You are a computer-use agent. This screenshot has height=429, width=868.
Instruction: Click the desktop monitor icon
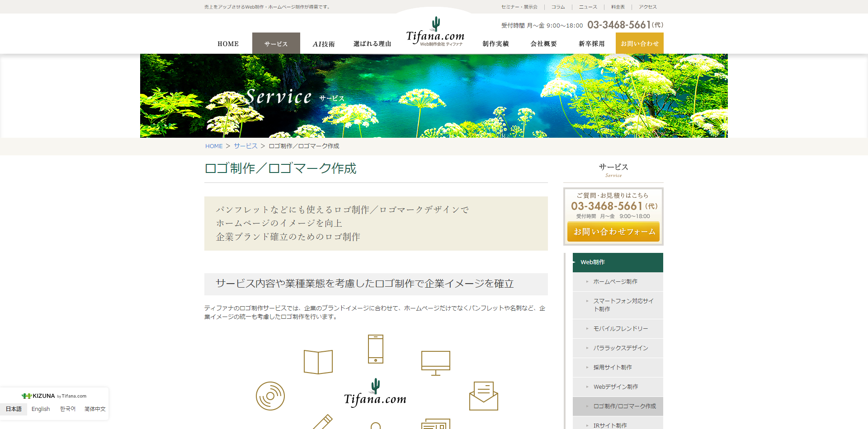435,361
